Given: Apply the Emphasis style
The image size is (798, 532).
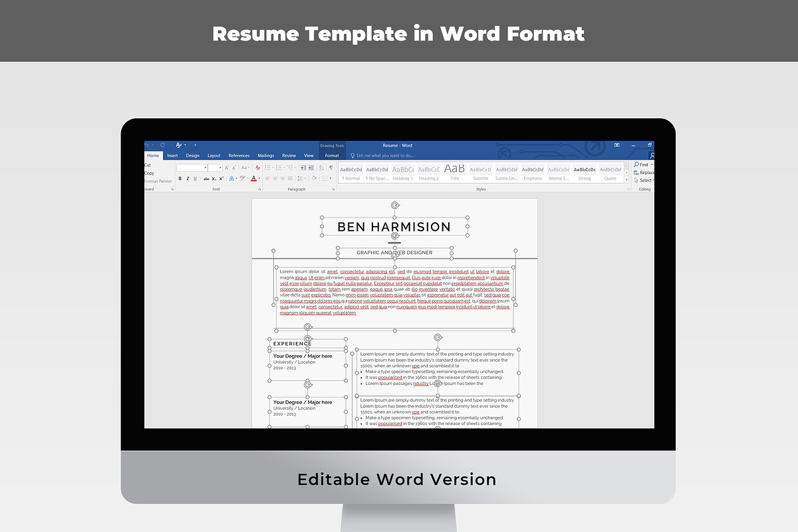Looking at the screenshot, I should click(533, 173).
